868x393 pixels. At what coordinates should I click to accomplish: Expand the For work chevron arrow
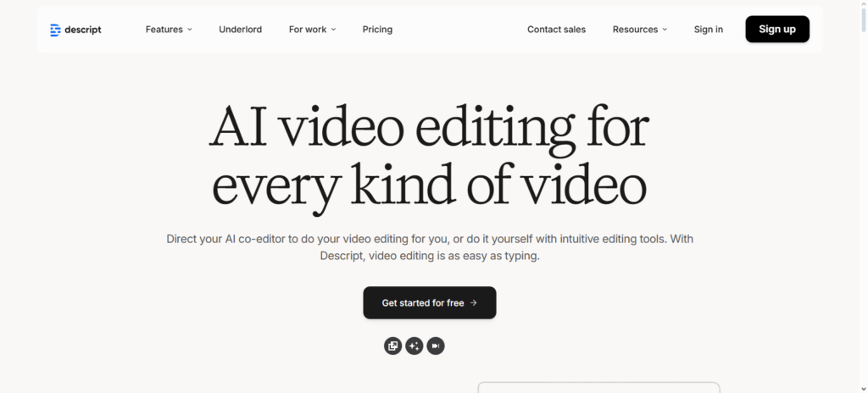click(333, 30)
